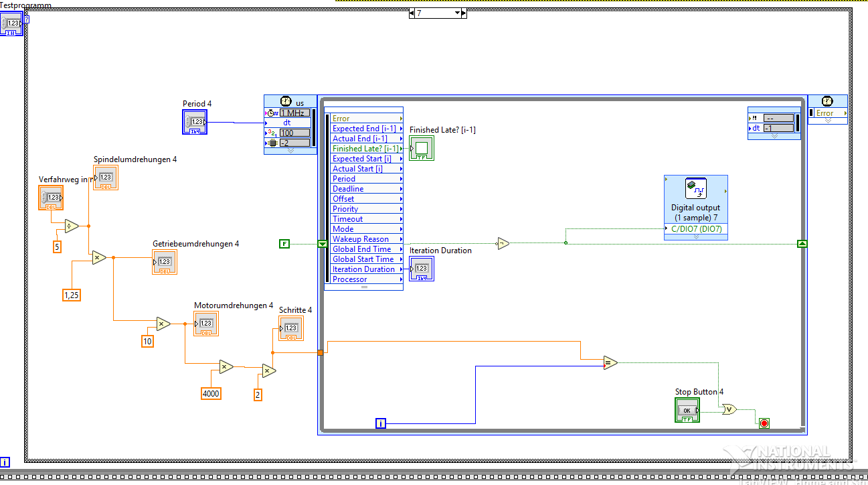
Task: Click multiply node wired to constant 4000
Action: tap(226, 366)
